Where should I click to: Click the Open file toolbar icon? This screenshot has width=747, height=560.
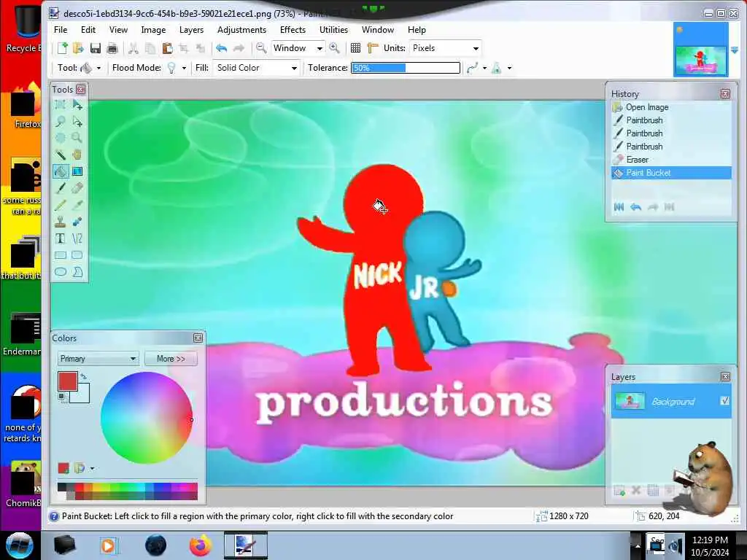click(78, 48)
